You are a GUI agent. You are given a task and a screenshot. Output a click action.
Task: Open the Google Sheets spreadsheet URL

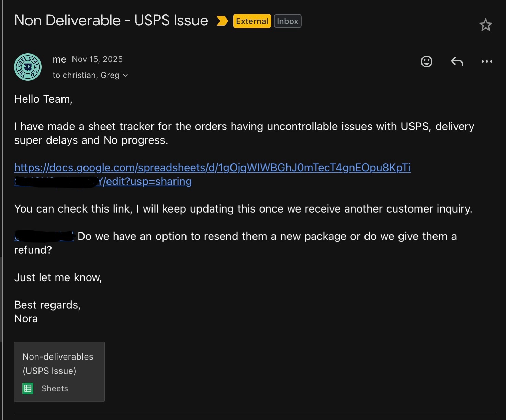tap(212, 168)
